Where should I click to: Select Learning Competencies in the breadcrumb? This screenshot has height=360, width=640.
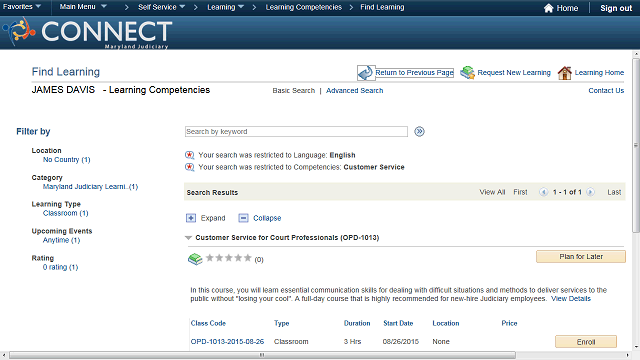point(304,7)
